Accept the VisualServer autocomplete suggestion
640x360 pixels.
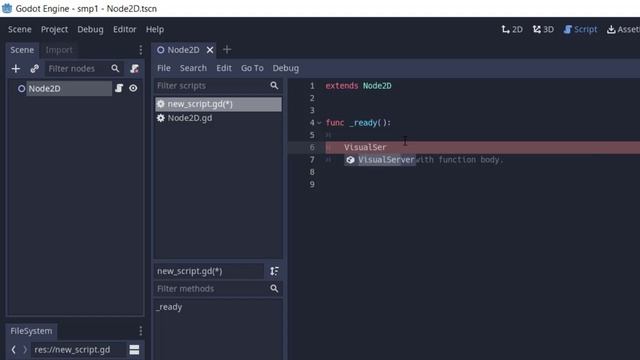click(x=380, y=160)
